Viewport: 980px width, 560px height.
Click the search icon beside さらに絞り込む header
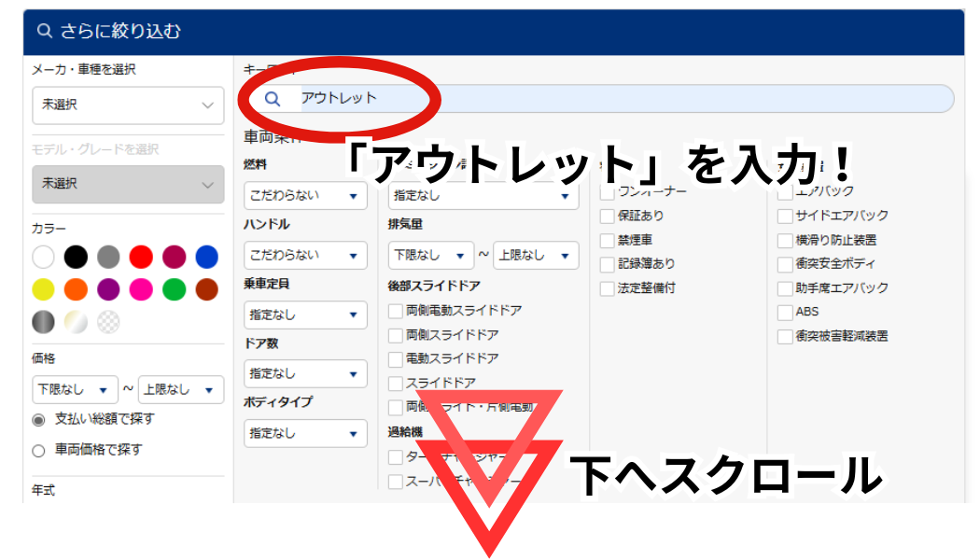coord(44,31)
